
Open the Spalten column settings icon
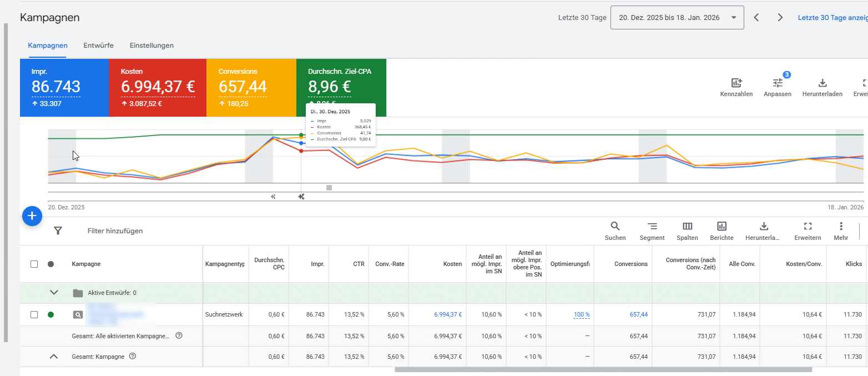(687, 227)
